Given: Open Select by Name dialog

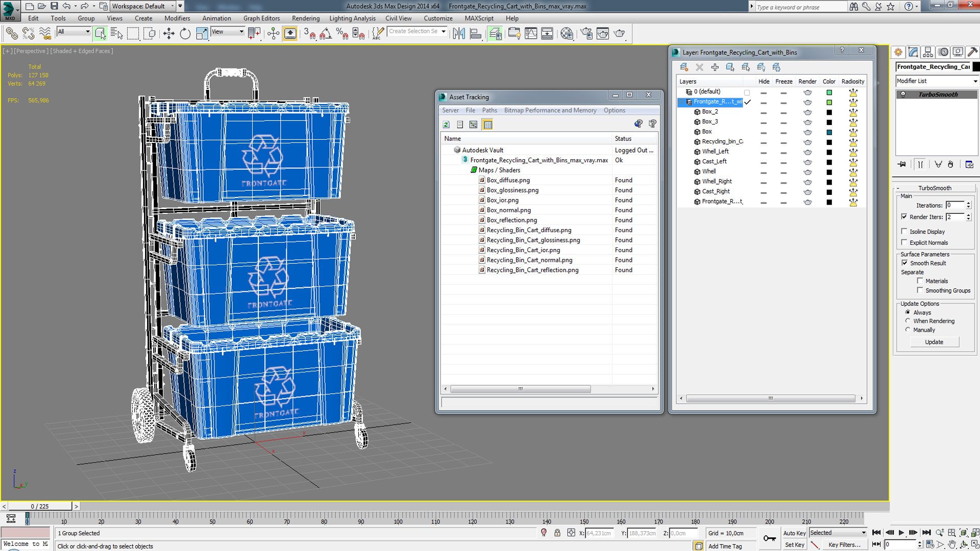Looking at the screenshot, I should (x=116, y=34).
